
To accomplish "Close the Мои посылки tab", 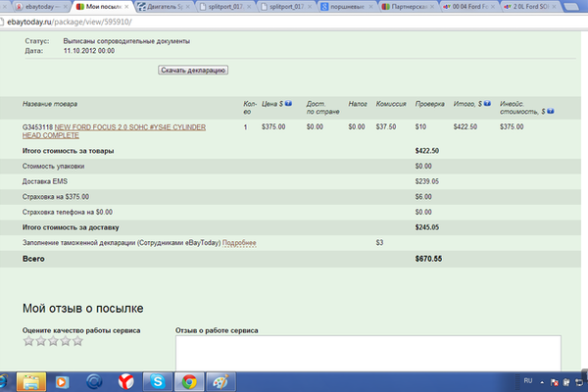I will click(126, 7).
